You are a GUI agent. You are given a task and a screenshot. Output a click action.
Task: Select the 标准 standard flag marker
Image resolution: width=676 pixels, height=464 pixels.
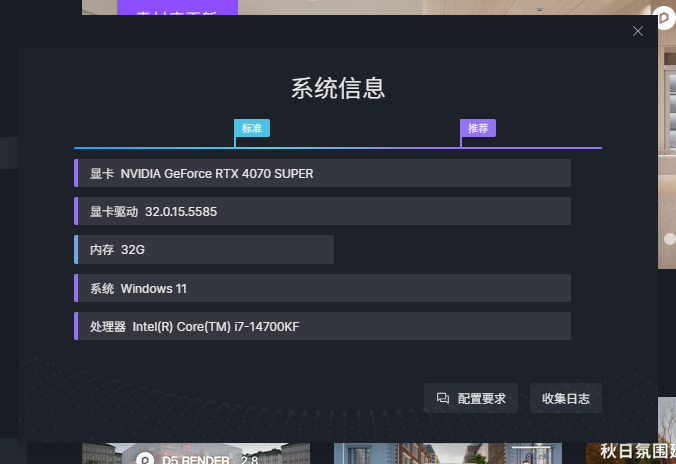point(252,128)
